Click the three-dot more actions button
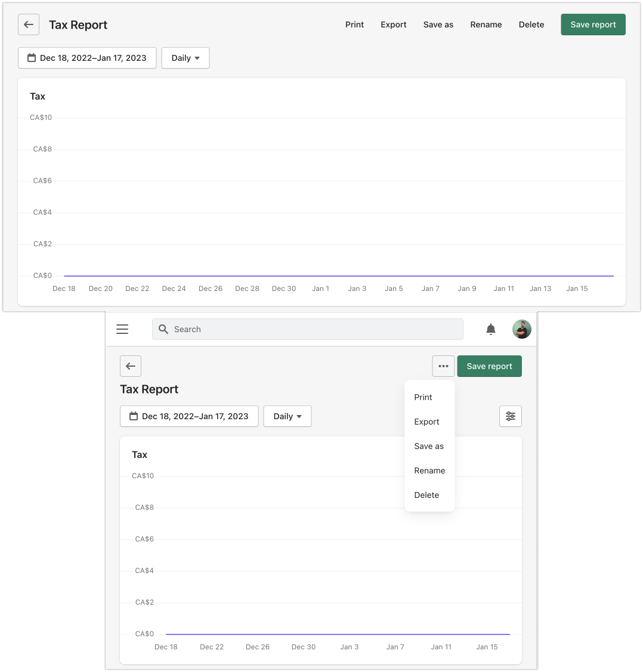The height and width of the screenshot is (672, 643). (443, 366)
